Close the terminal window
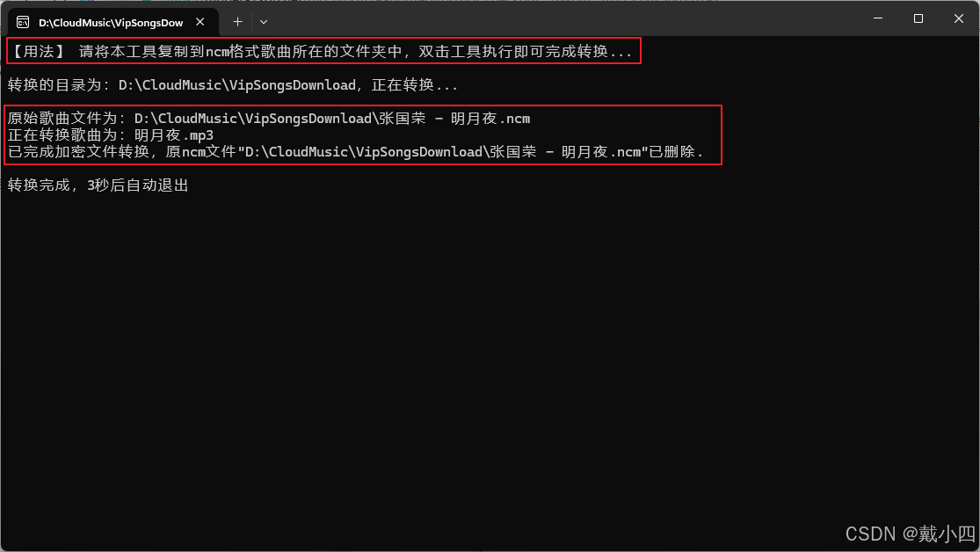 tap(959, 18)
